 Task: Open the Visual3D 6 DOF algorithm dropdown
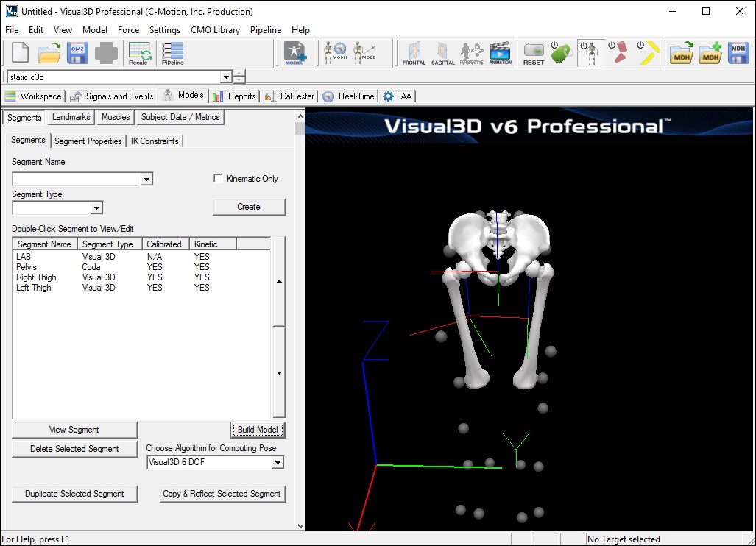pyautogui.click(x=278, y=463)
